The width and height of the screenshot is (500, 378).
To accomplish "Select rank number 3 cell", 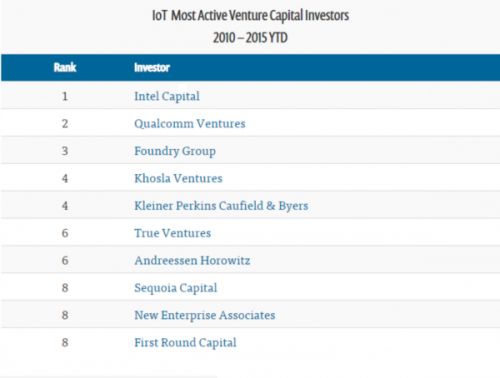I will (x=65, y=151).
